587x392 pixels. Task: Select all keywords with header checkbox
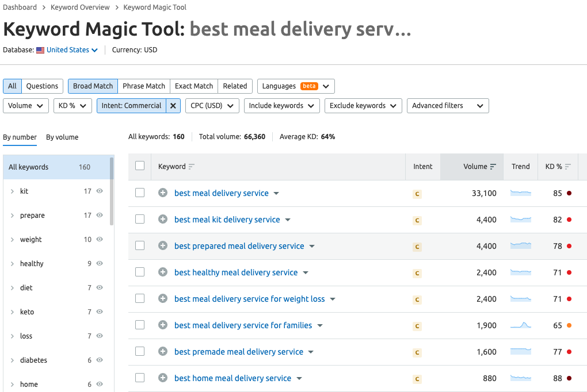click(x=140, y=166)
